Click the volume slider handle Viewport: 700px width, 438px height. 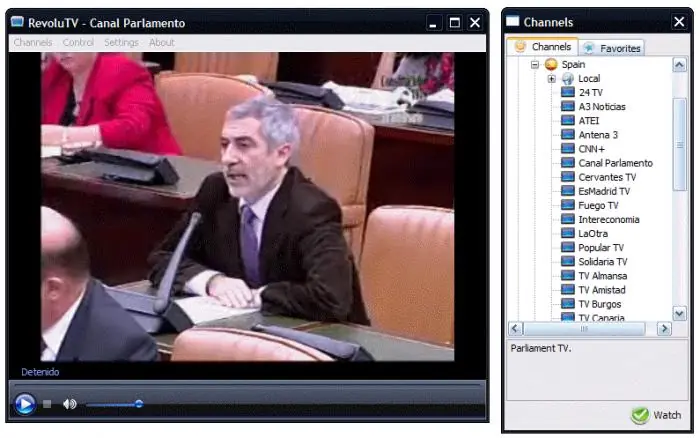[139, 404]
